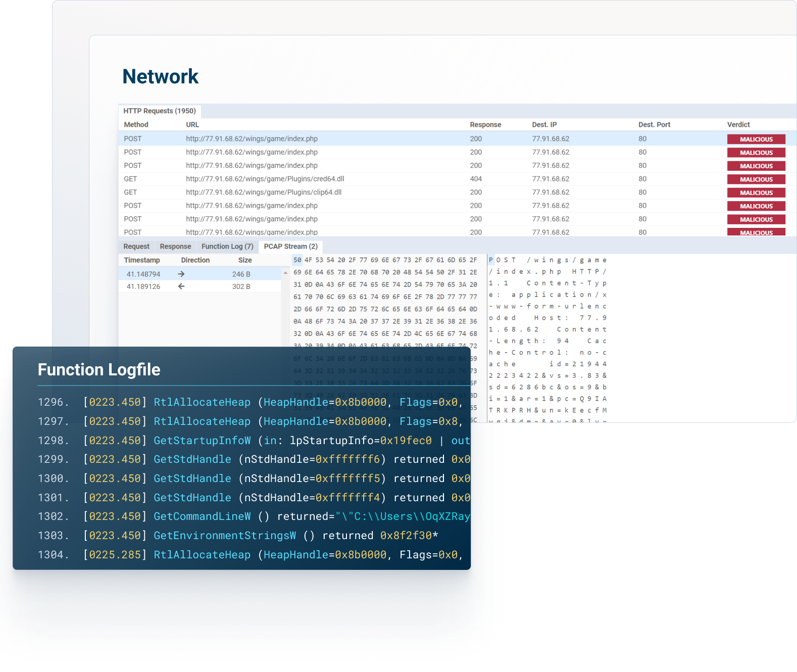This screenshot has height=672, width=797.
Task: Click GetCommandLineW on log line 1302
Action: coord(202,516)
